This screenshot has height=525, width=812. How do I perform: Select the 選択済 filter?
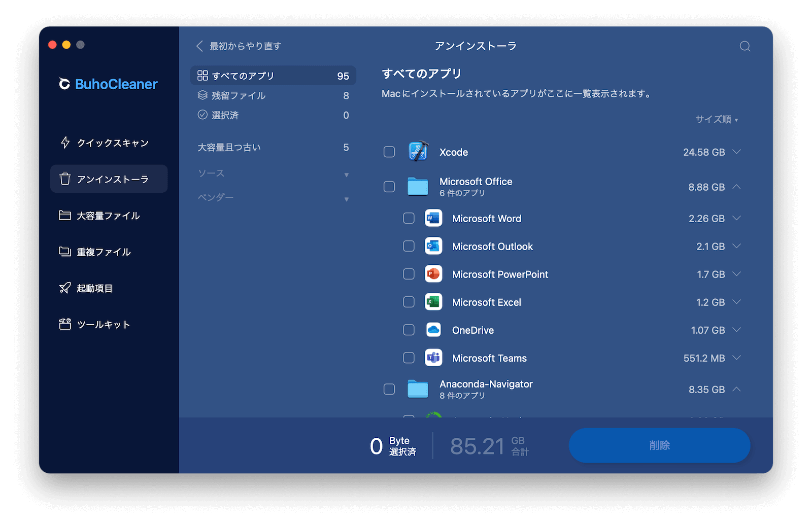[273, 115]
